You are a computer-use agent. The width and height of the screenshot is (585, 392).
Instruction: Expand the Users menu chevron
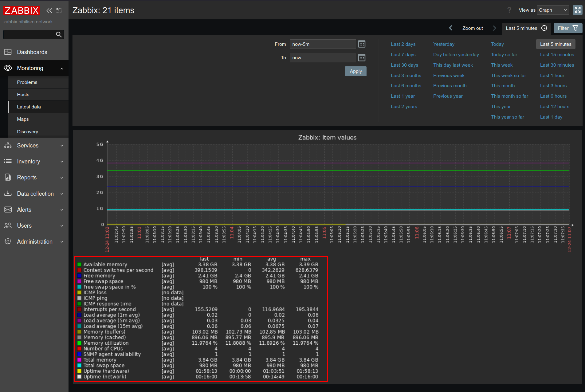pos(62,226)
